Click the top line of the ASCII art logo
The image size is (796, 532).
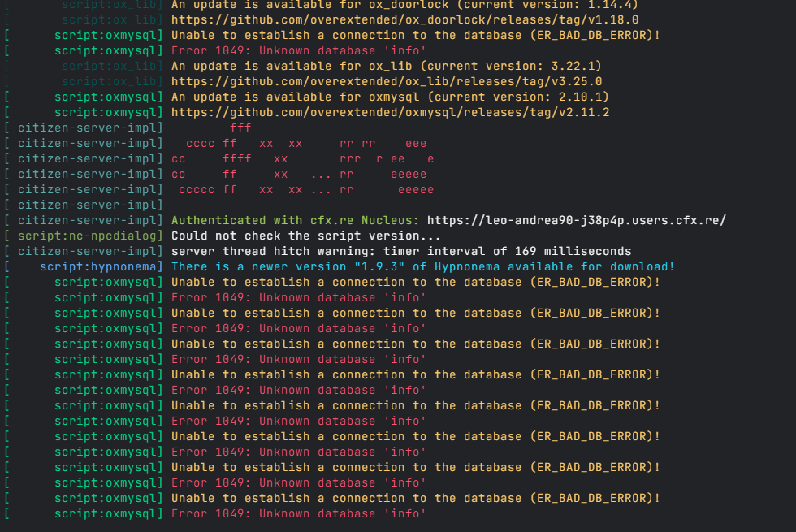click(240, 128)
